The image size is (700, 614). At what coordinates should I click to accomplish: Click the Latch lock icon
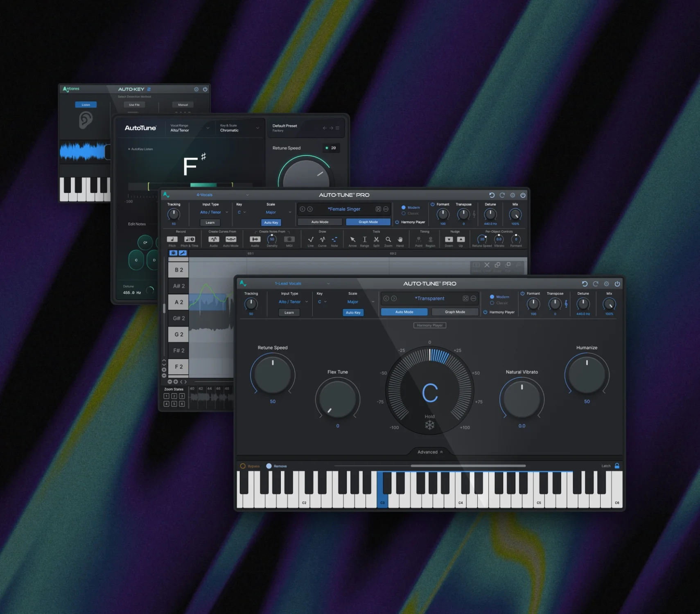pyautogui.click(x=617, y=466)
